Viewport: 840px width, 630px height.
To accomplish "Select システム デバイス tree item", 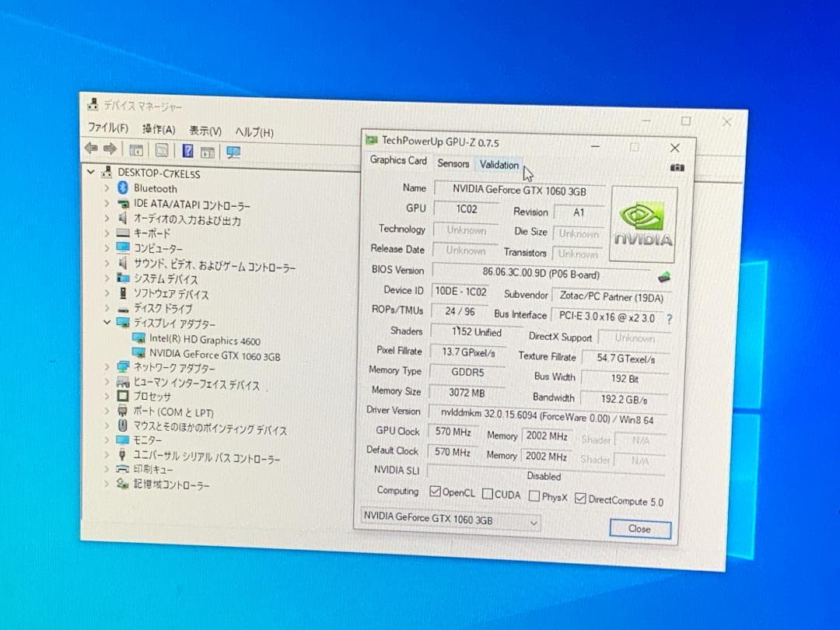I will [166, 278].
